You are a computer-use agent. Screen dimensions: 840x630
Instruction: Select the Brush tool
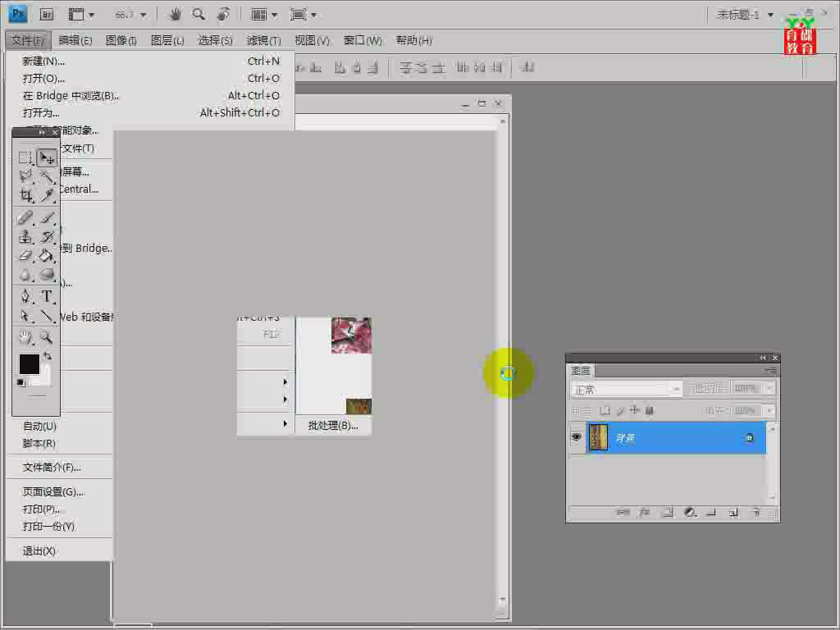point(47,217)
